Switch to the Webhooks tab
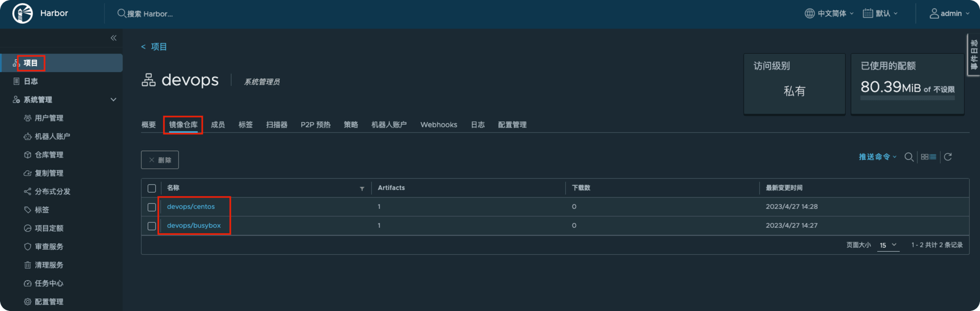Image resolution: width=980 pixels, height=311 pixels. point(439,125)
